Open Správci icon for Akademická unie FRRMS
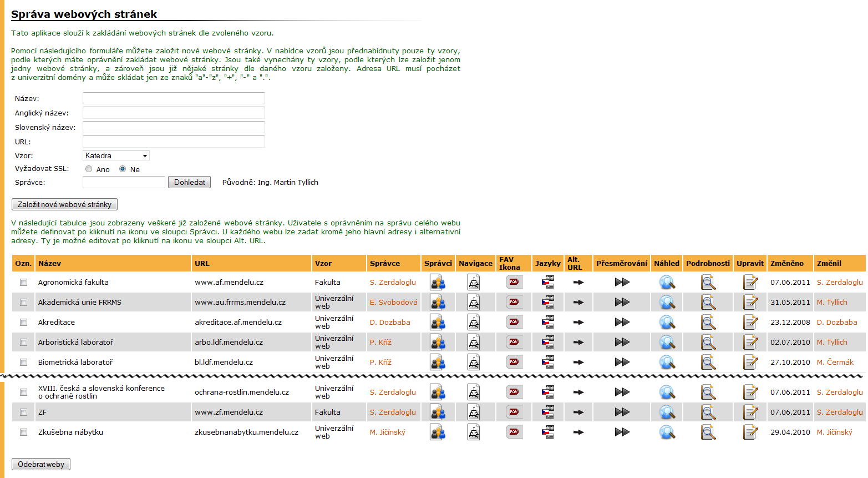Viewport: 868px width, 478px height. pos(438,303)
